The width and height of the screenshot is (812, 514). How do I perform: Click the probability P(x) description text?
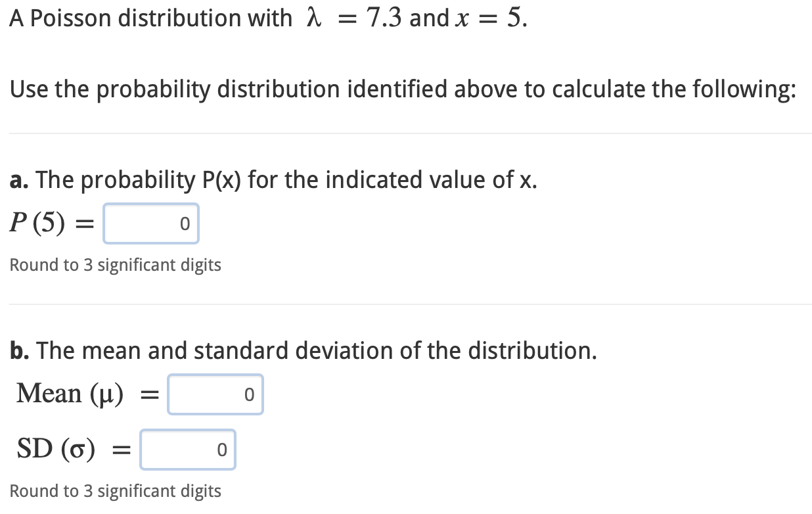pos(273,179)
